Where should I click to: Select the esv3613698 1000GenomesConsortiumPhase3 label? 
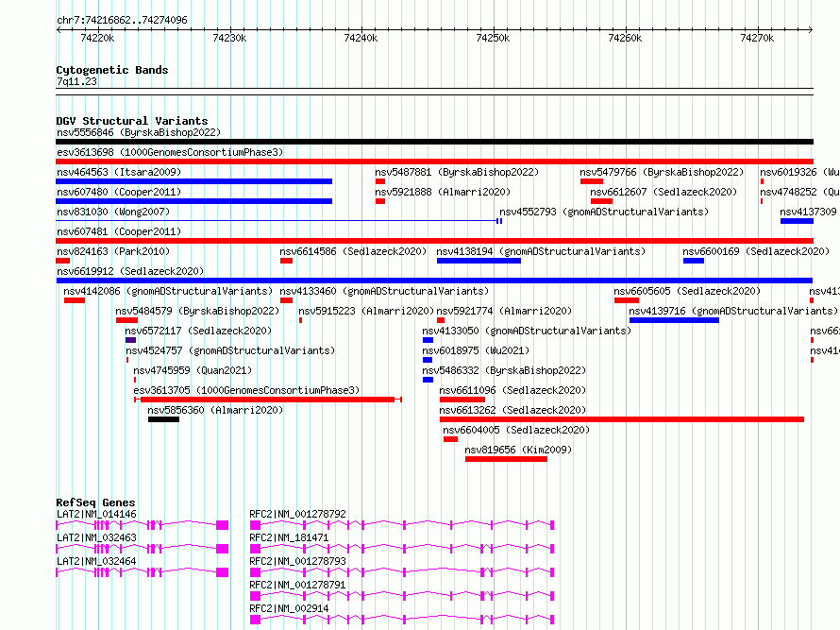coord(170,152)
